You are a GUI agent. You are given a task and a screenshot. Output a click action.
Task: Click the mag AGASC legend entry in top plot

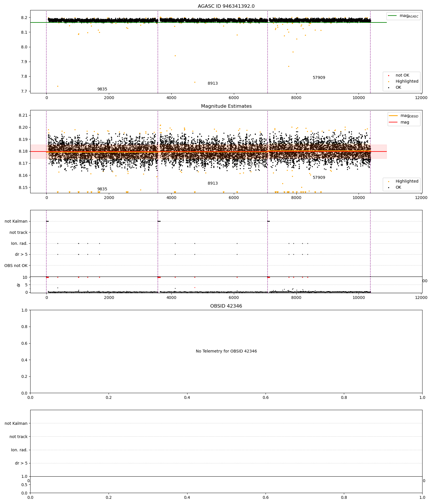click(x=403, y=16)
